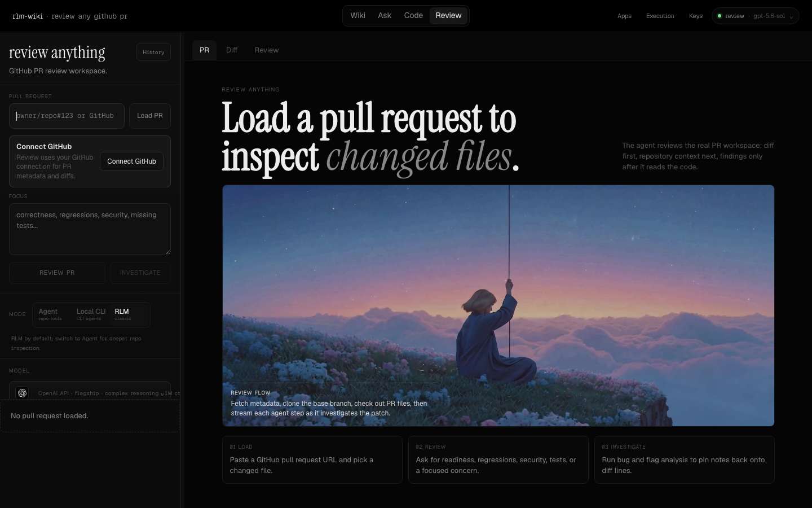Open the rlm-wiki home logo
This screenshot has height=508, width=812.
[x=28, y=16]
